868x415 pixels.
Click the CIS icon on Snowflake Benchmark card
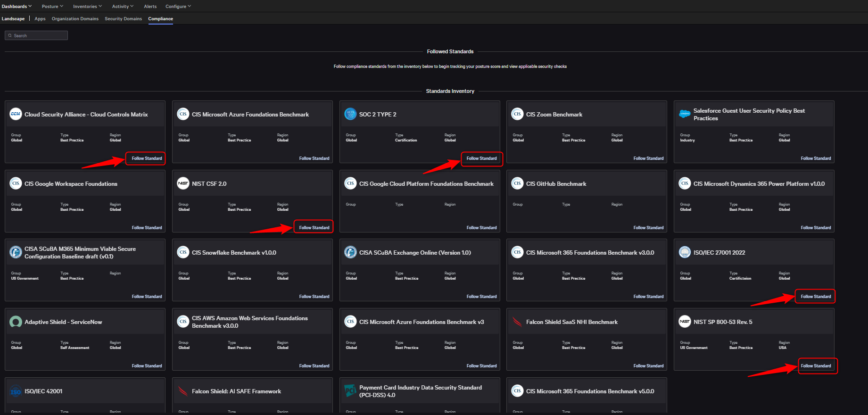pos(183,252)
